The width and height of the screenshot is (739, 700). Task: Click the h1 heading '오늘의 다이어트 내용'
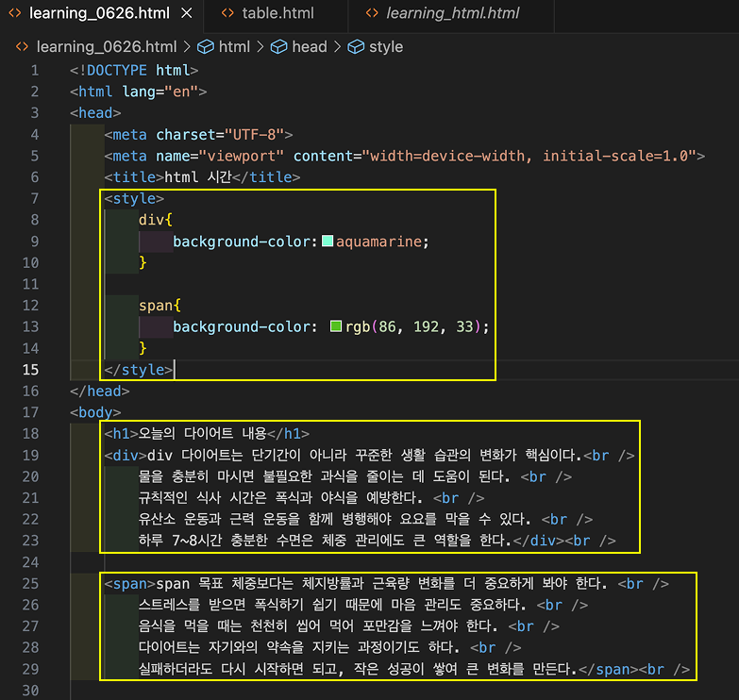[x=202, y=434]
